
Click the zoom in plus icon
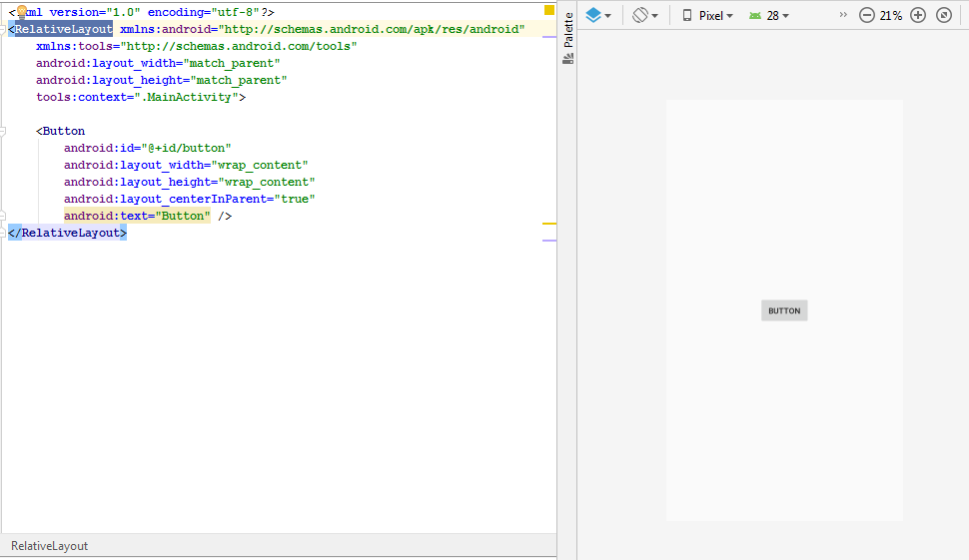tap(918, 16)
